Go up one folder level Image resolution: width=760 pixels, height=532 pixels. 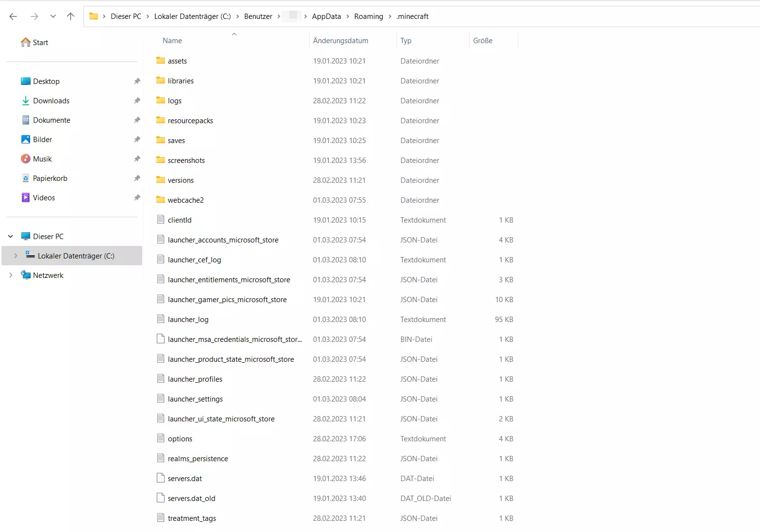click(70, 16)
